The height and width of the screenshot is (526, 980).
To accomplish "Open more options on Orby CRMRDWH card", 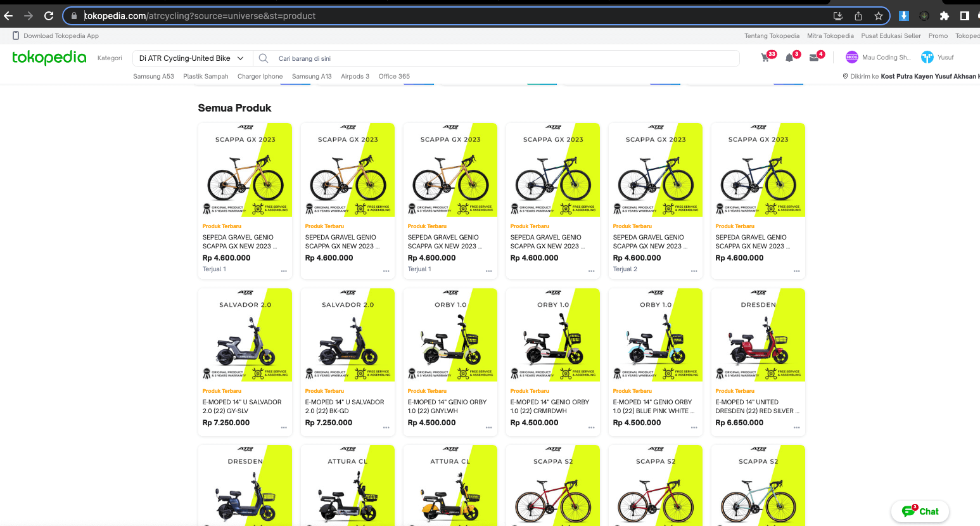I will pyautogui.click(x=592, y=428).
